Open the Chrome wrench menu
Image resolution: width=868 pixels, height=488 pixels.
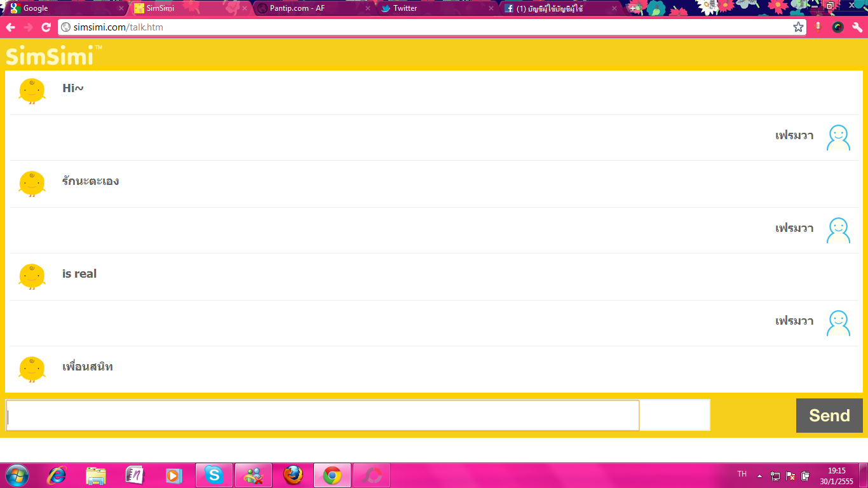coord(857,27)
